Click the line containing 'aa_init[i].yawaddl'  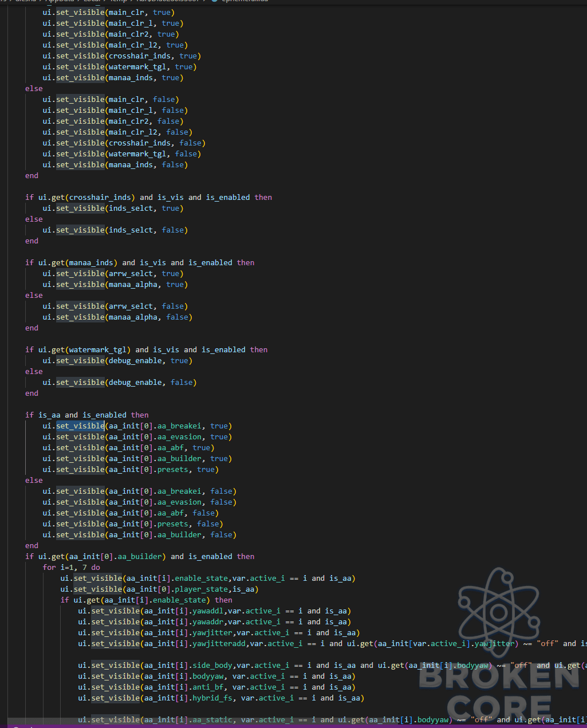pyautogui.click(x=215, y=611)
